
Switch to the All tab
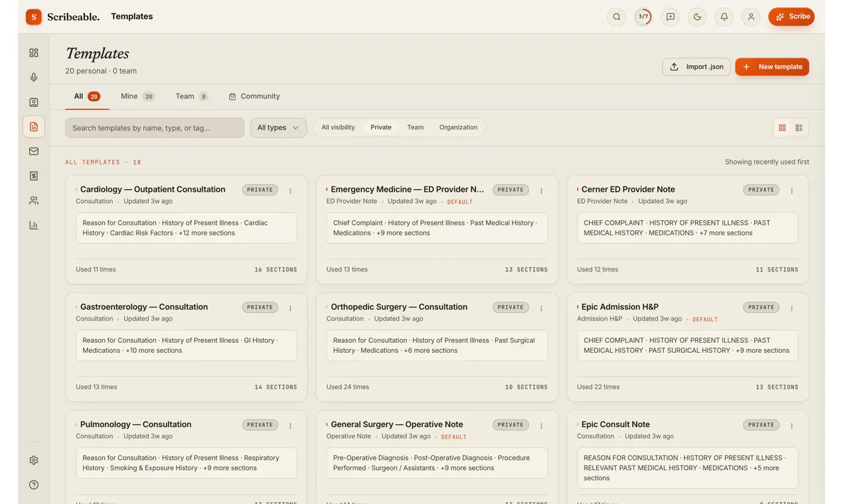[87, 96]
